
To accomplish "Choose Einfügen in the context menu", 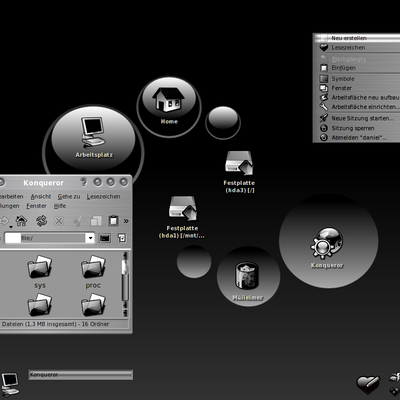I will (x=357, y=68).
